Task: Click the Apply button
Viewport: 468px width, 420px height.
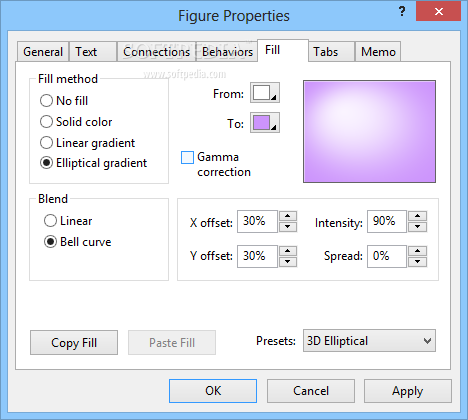Action: [408, 391]
